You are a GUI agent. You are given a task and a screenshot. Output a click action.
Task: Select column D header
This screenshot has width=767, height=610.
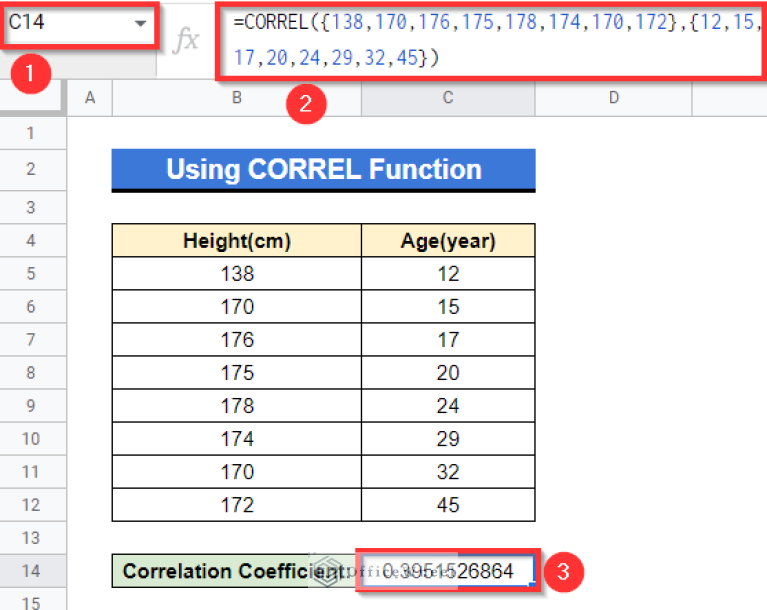(x=613, y=97)
